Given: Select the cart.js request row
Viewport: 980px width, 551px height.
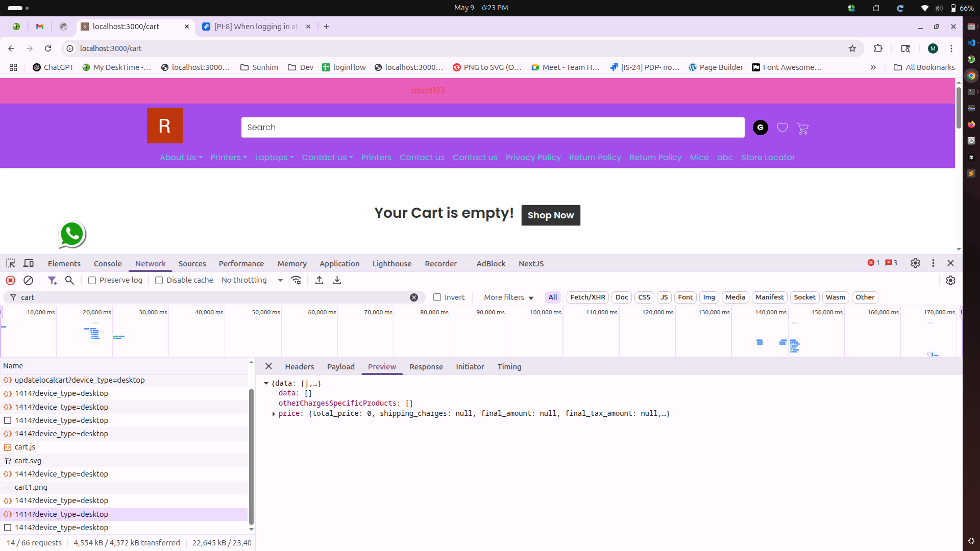Looking at the screenshot, I should tap(124, 447).
